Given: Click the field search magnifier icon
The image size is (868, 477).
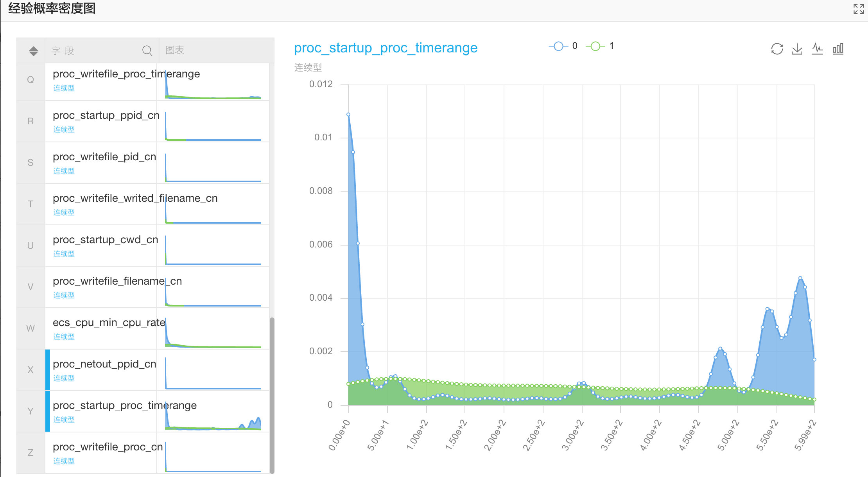Looking at the screenshot, I should [147, 50].
